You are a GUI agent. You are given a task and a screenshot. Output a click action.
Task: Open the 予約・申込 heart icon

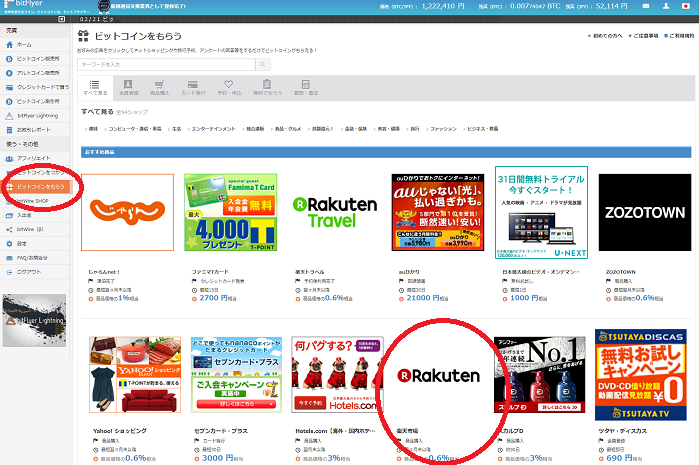point(228,88)
